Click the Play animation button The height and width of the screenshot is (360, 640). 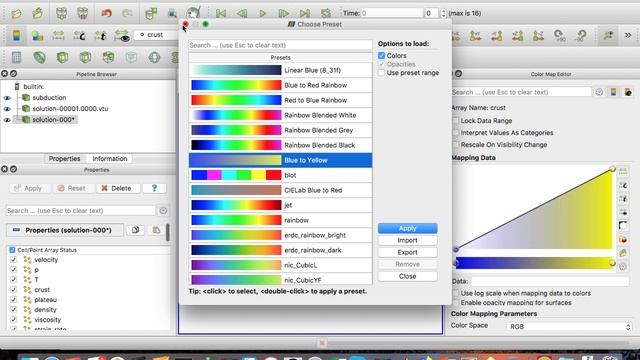click(x=263, y=13)
